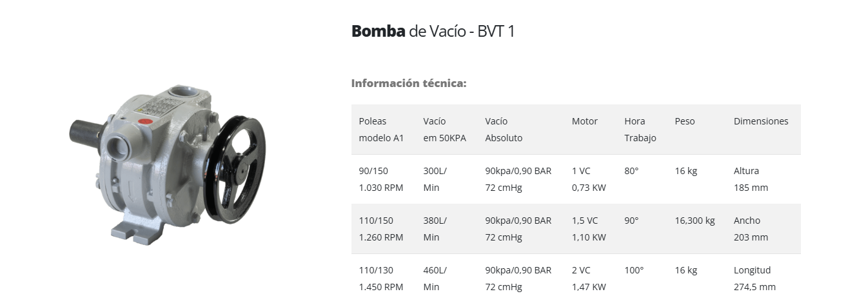This screenshot has height=305, width=868.
Task: Select the 90/150 1.030 RPM cell
Action: click(381, 179)
